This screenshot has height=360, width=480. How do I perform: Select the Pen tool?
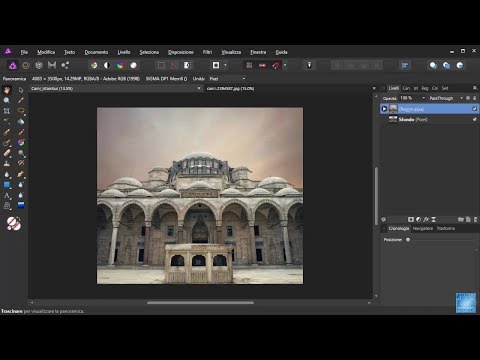coord(21,174)
